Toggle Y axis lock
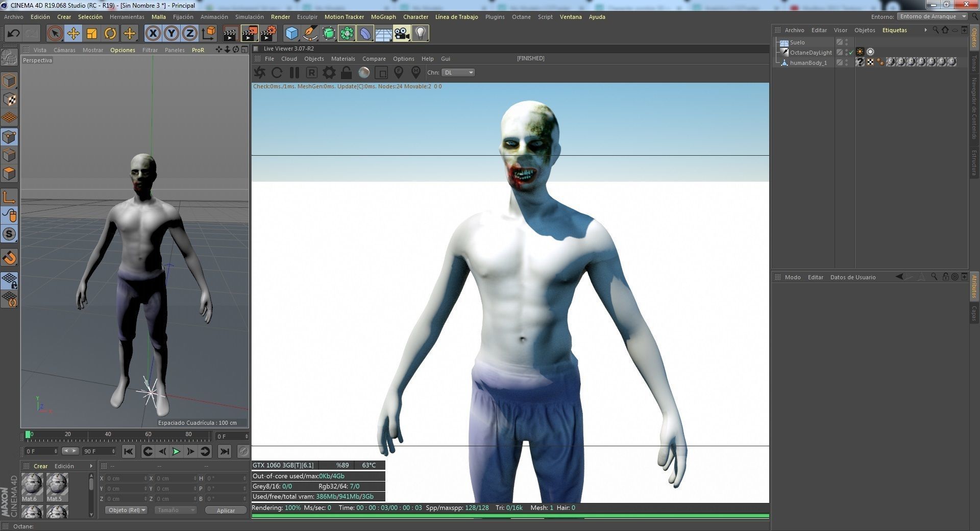This screenshot has width=980, height=531. point(171,34)
